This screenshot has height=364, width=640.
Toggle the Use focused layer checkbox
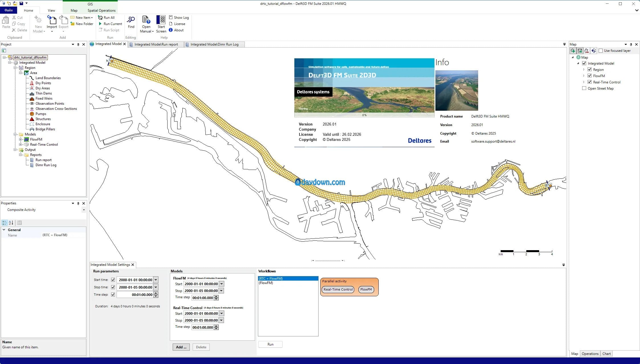601,51
